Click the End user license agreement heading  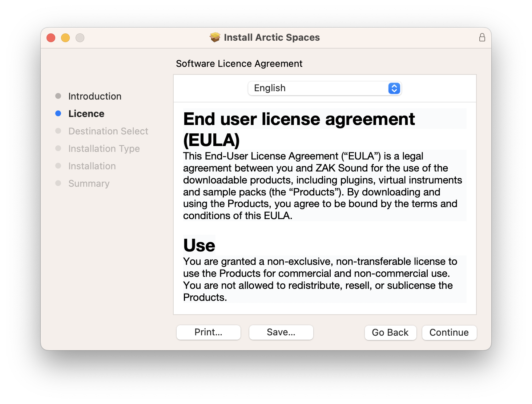pos(299,129)
